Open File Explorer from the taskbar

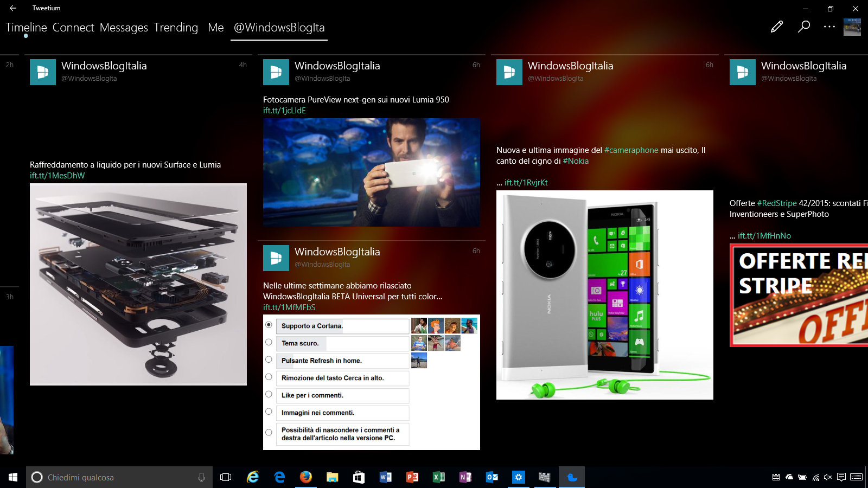tap(333, 477)
